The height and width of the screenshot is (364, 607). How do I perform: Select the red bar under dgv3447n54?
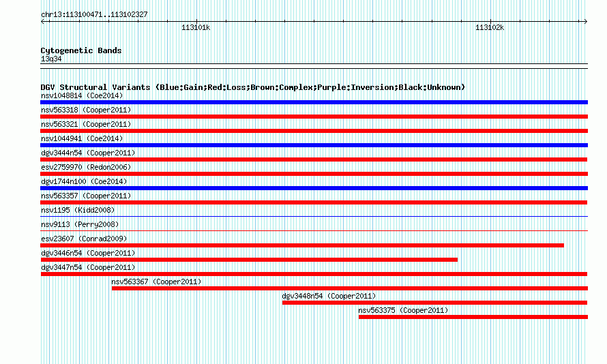314,274
